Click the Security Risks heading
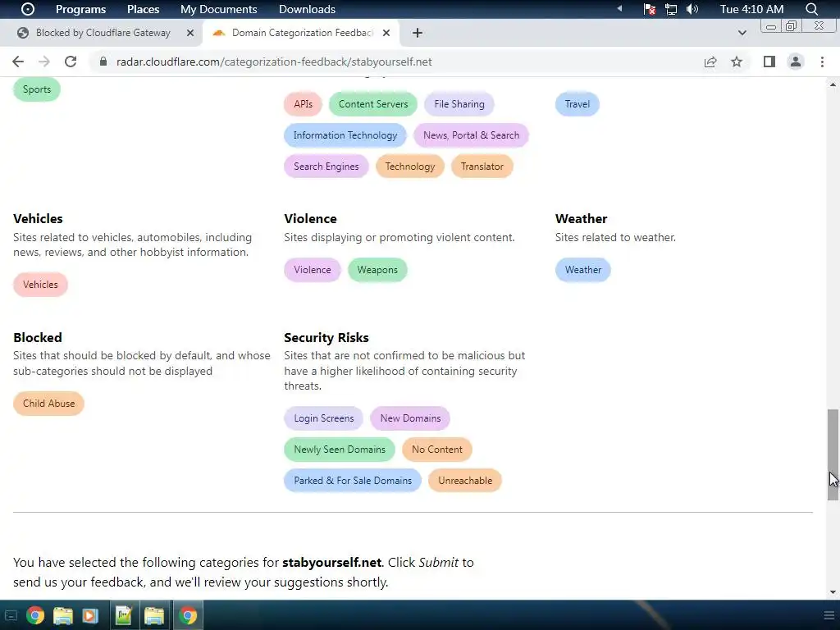This screenshot has width=840, height=630. (x=326, y=337)
